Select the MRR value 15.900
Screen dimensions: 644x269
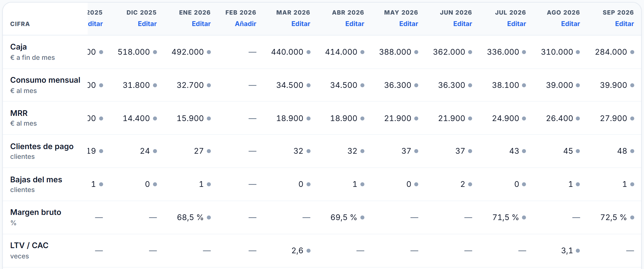click(x=190, y=118)
